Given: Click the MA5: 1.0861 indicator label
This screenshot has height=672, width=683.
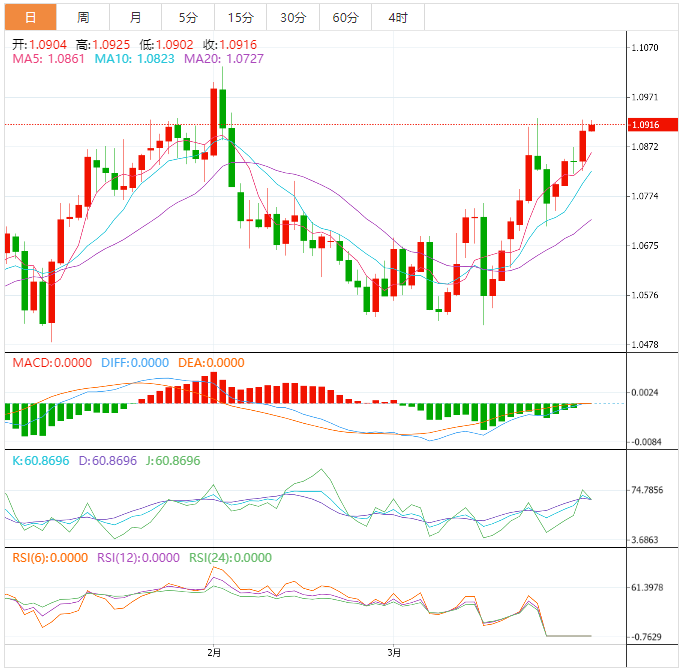Looking at the screenshot, I should click(x=49, y=59).
